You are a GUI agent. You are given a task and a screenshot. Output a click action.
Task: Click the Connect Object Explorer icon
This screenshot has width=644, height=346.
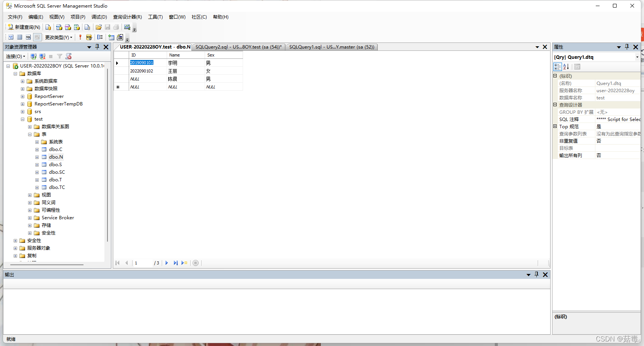coord(33,56)
